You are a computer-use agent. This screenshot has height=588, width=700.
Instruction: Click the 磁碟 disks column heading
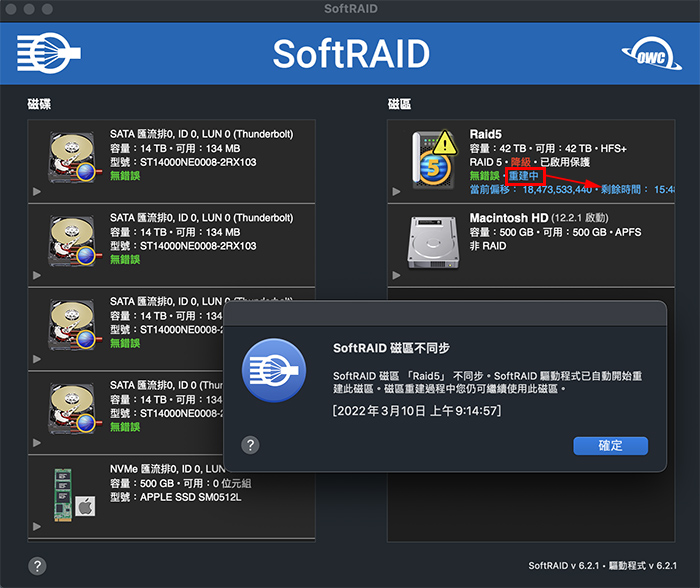[39, 104]
